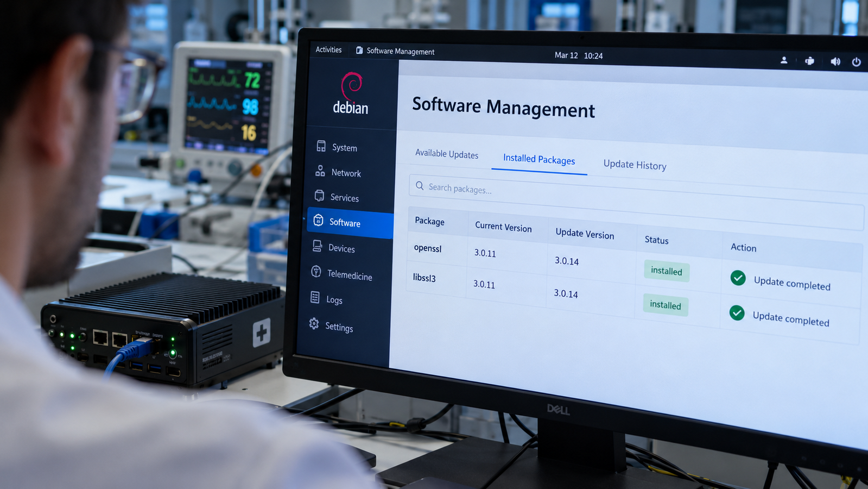Click the Telemedicine sidebar icon
This screenshot has height=489, width=868.
[316, 271]
